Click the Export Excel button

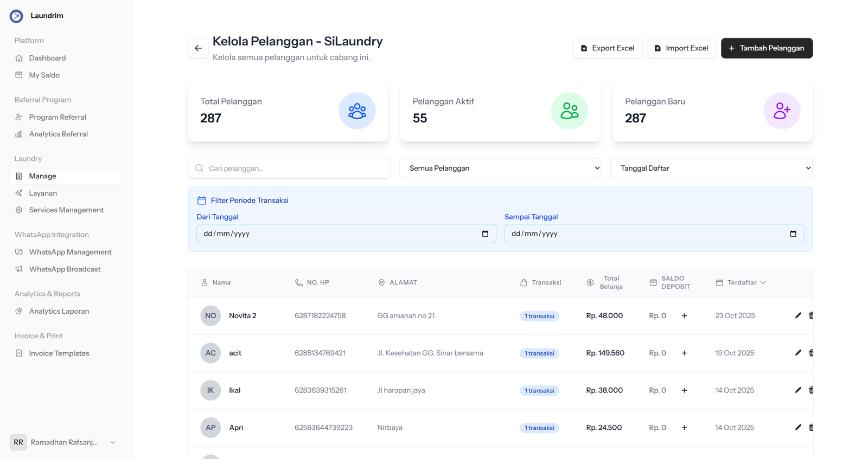click(x=608, y=48)
